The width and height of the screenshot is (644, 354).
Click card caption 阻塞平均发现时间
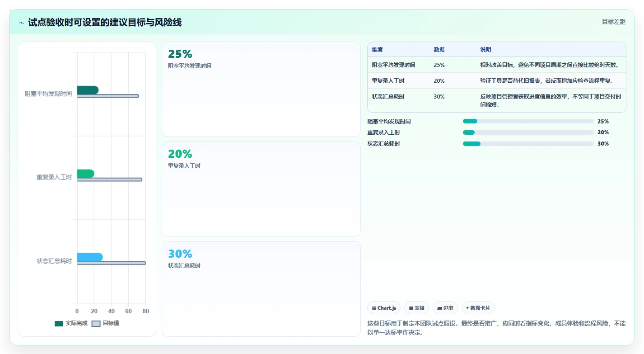coord(190,66)
